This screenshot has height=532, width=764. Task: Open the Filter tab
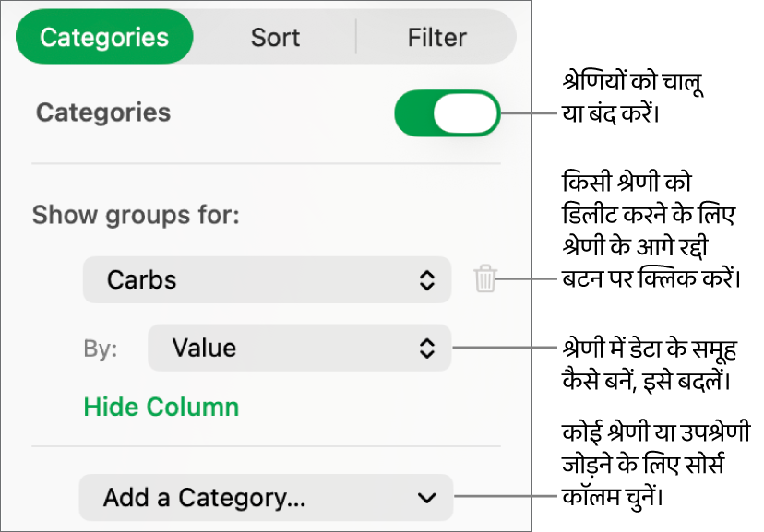click(436, 37)
